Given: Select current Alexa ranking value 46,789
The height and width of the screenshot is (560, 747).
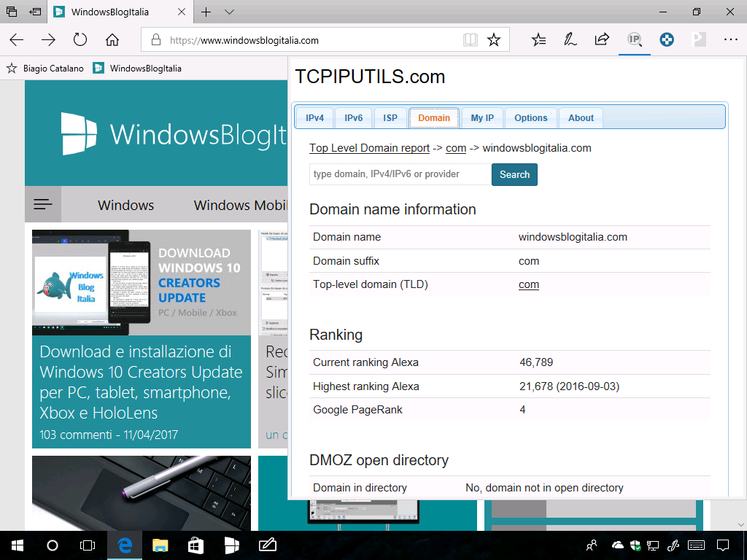Looking at the screenshot, I should pos(536,362).
